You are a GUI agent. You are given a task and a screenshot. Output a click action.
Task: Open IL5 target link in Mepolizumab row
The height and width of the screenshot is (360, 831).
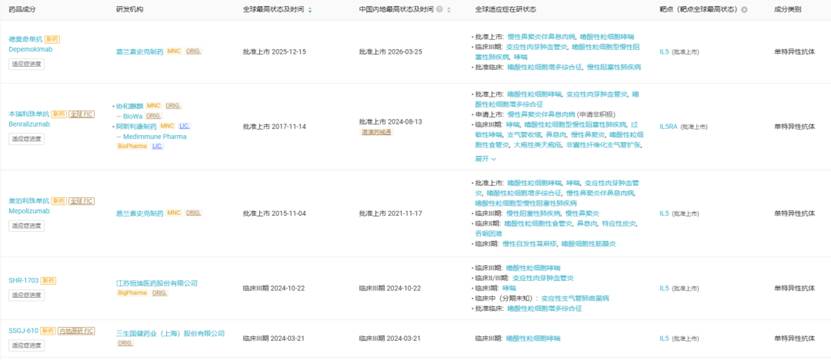coord(664,213)
